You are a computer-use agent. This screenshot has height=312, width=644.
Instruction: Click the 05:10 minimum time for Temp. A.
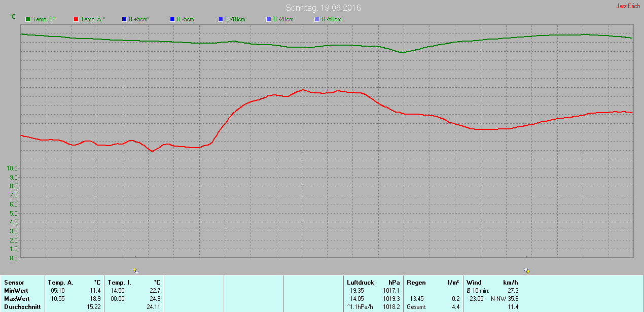57,291
